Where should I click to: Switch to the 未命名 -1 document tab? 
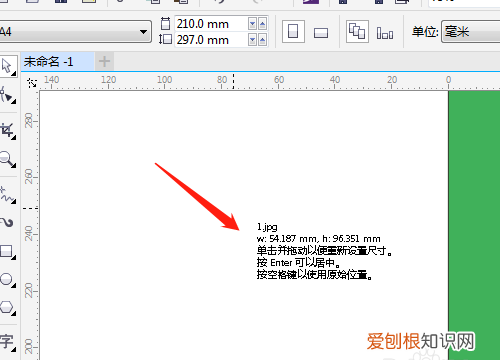pos(57,62)
